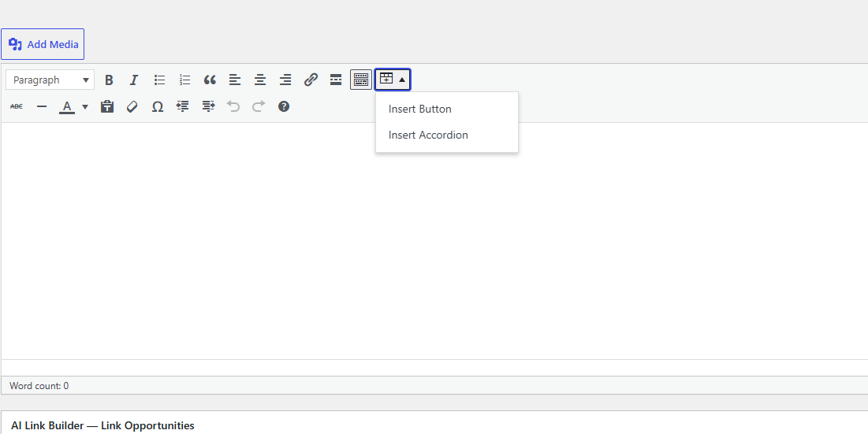Image resolution: width=868 pixels, height=434 pixels.
Task: Toggle bold formatting
Action: click(x=109, y=80)
